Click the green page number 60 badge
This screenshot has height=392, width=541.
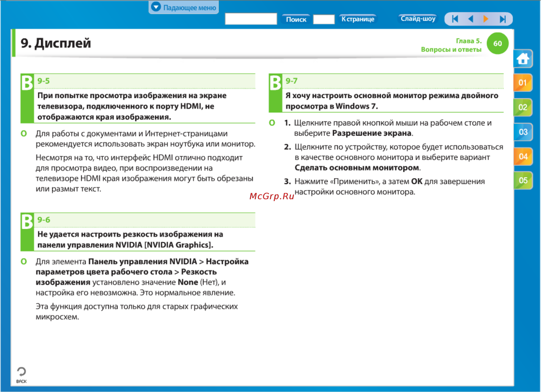(x=498, y=43)
